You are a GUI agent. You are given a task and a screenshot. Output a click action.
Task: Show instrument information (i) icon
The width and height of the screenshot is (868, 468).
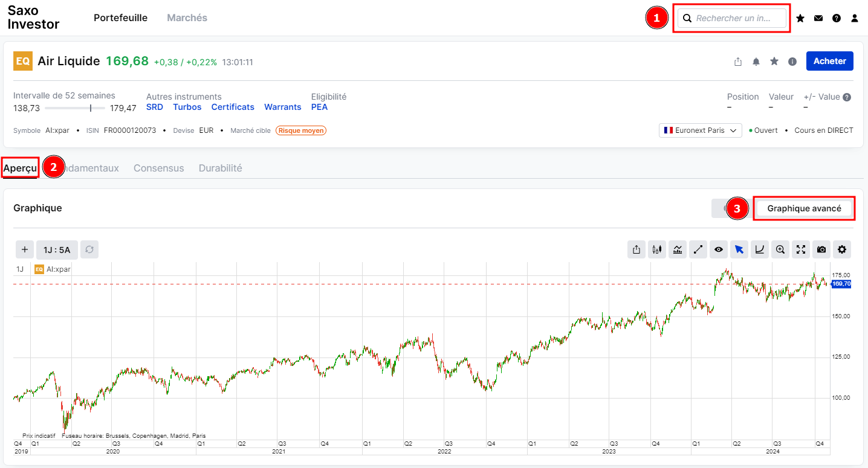[x=792, y=62]
